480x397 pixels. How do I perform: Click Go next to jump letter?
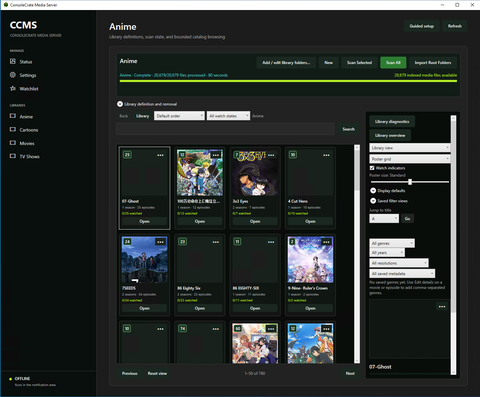[407, 219]
